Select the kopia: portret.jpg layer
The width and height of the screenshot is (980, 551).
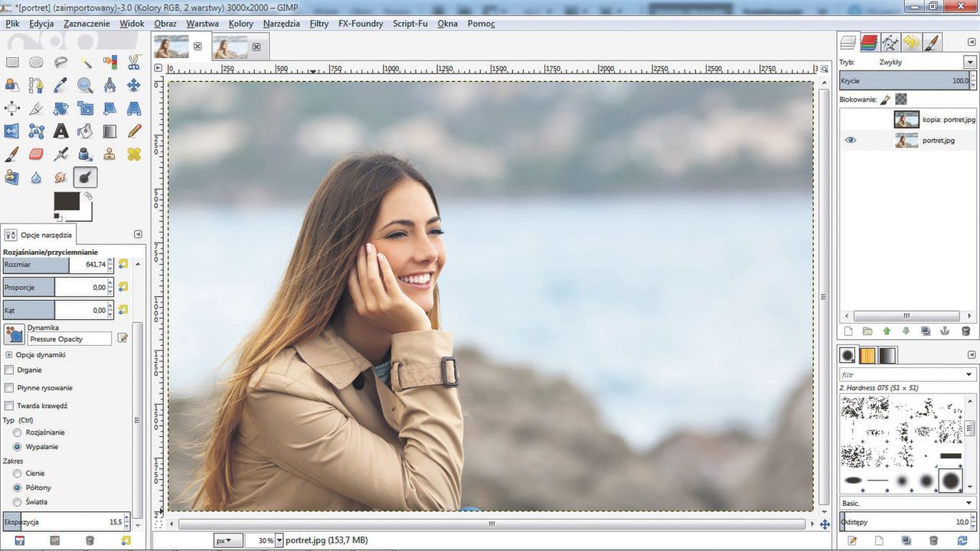[908, 119]
